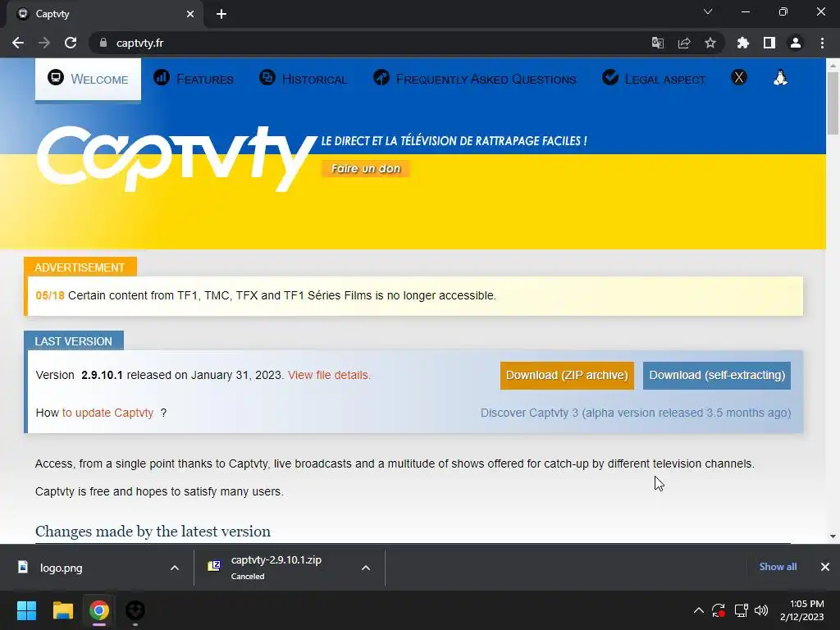840x630 pixels.
Task: Close the Captvty browser tab
Action: (x=190, y=14)
